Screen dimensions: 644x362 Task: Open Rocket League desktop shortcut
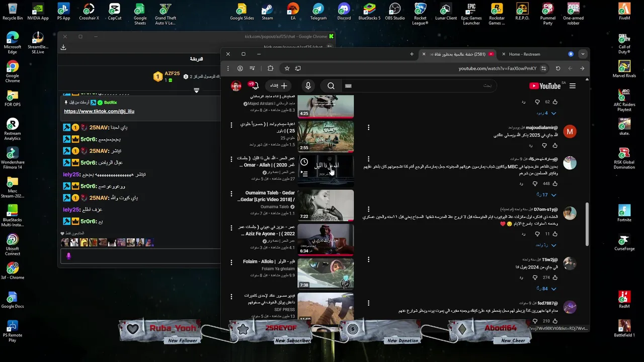420,14
